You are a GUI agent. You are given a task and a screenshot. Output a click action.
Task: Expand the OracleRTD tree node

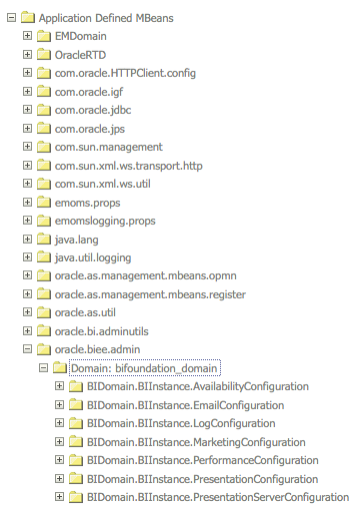tap(27, 54)
